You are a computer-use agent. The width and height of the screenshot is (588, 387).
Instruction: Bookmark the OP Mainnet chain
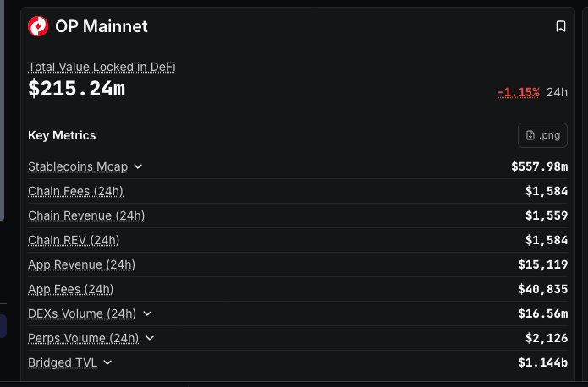pyautogui.click(x=560, y=26)
